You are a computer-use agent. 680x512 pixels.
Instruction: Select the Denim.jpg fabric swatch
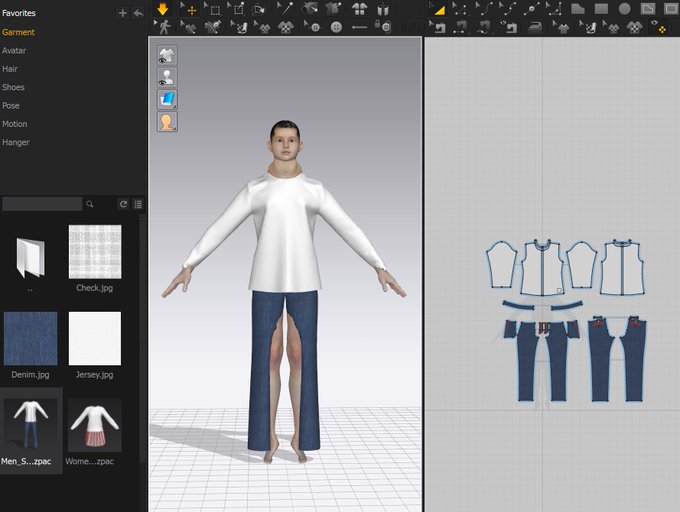coord(30,339)
